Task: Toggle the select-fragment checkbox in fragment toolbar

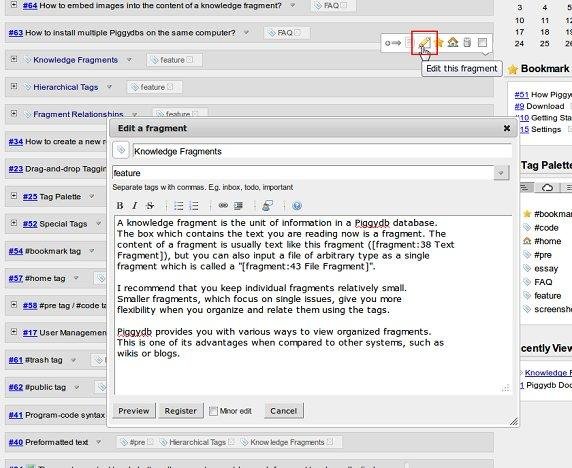Action: point(482,43)
